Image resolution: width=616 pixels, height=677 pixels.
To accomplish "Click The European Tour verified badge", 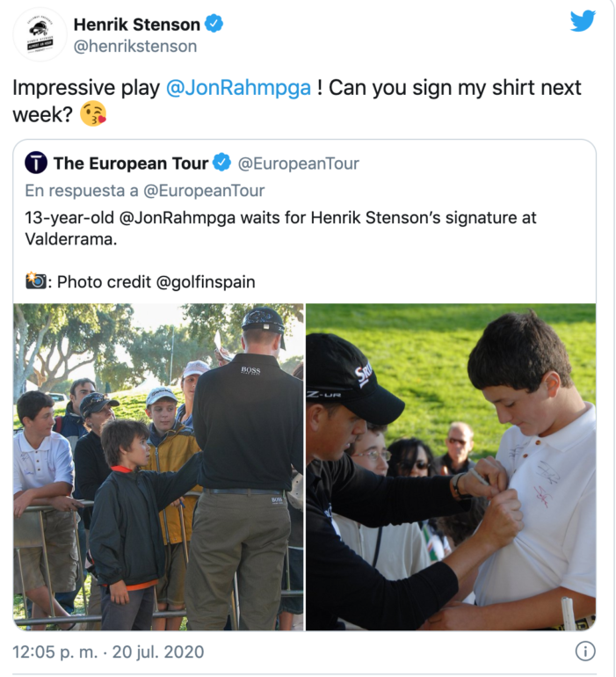I will pyautogui.click(x=221, y=163).
